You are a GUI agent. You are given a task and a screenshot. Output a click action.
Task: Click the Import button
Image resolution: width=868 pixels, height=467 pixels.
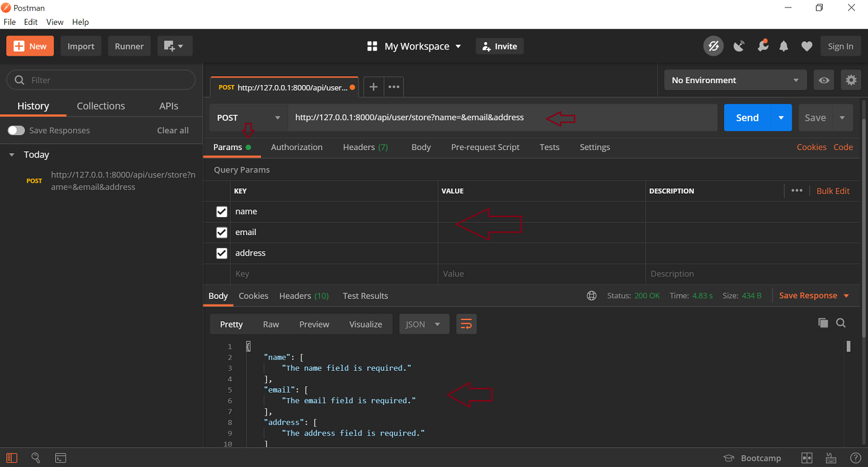tap(81, 46)
